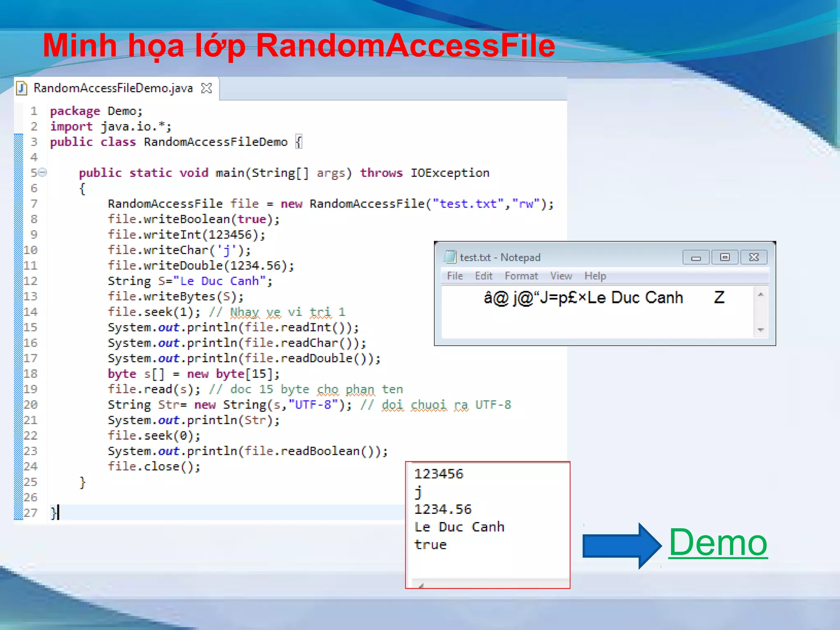The width and height of the screenshot is (840, 630).
Task: Click 'file.seek(0);' on line 22
Action: pos(154,436)
